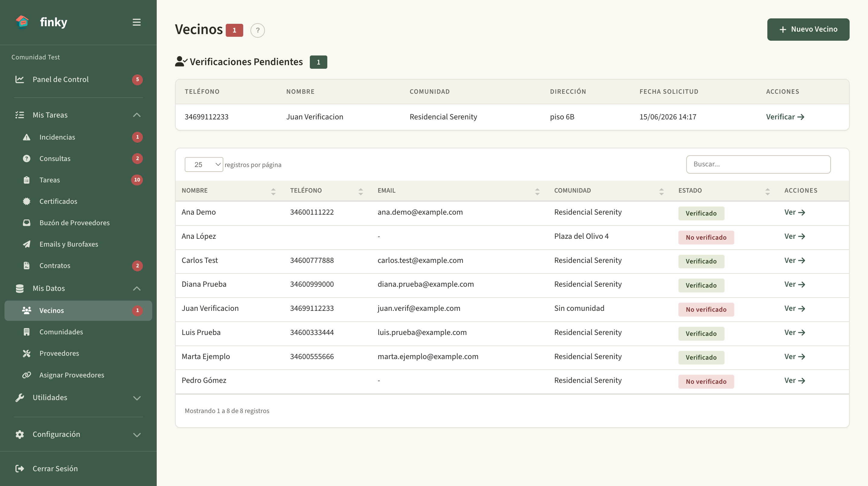Expand the Utilidades section chevron
868x486 pixels.
click(137, 398)
